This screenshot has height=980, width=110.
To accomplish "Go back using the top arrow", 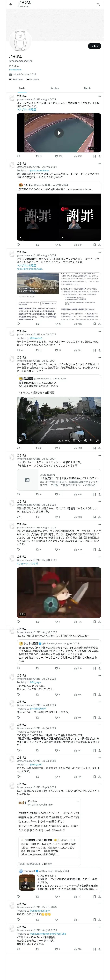I will 11,5.
